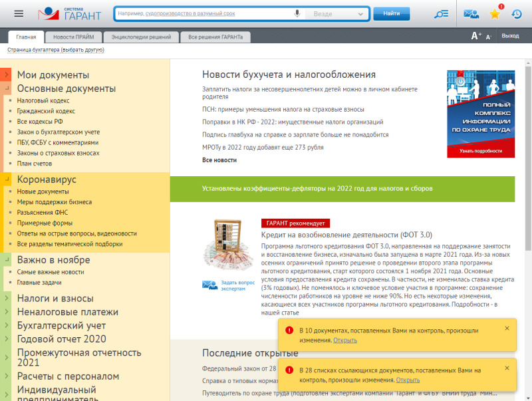The image size is (532, 401).
Task: Open Разъяснения ФНС
Action: click(x=43, y=212)
